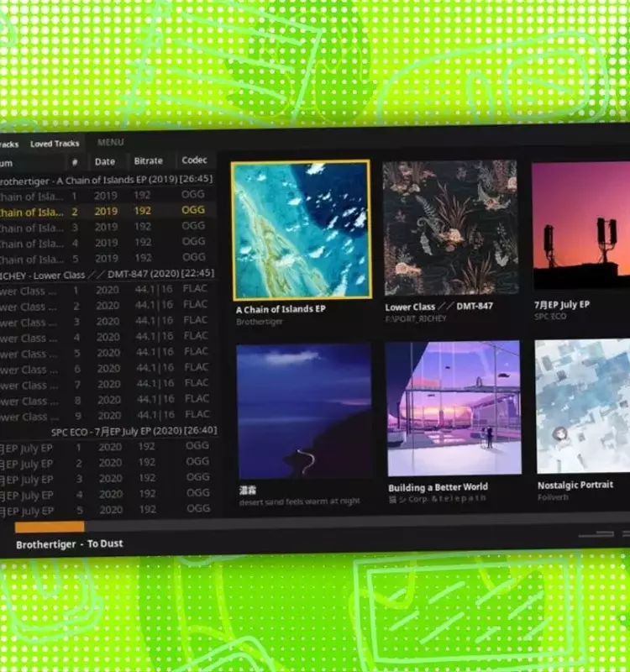Select July EP track 5 row
Image resolution: width=630 pixels, height=672 pixels.
coord(109,510)
